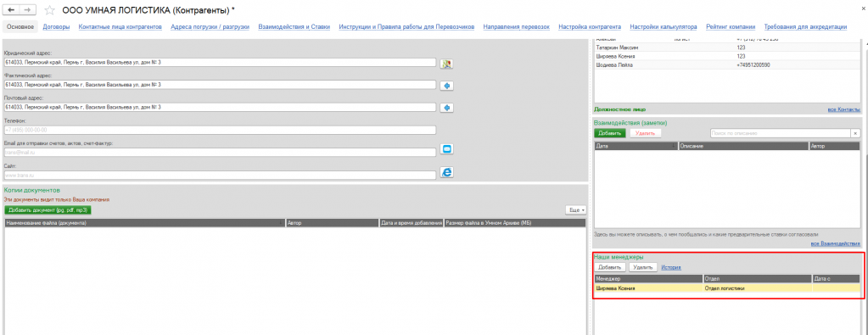Click the Дата с column header
The height and width of the screenshot is (335, 868).
point(837,279)
